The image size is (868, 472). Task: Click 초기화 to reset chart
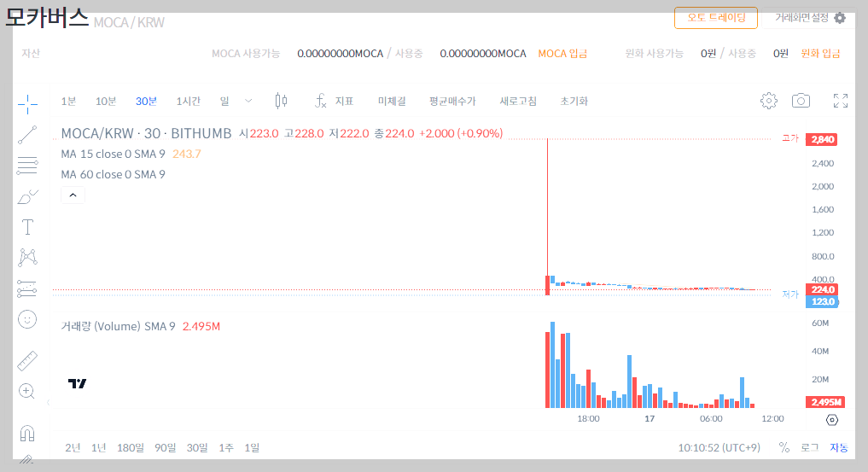pos(574,102)
